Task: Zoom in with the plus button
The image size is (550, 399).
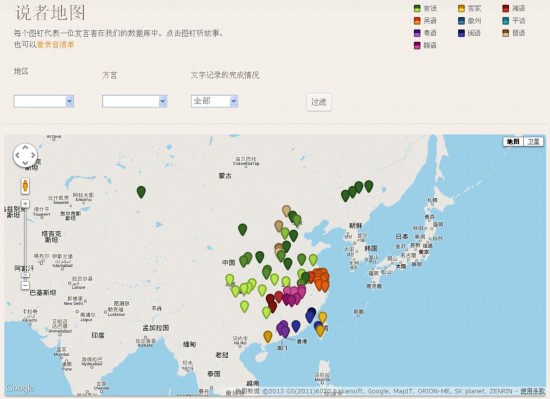Action: (25, 204)
